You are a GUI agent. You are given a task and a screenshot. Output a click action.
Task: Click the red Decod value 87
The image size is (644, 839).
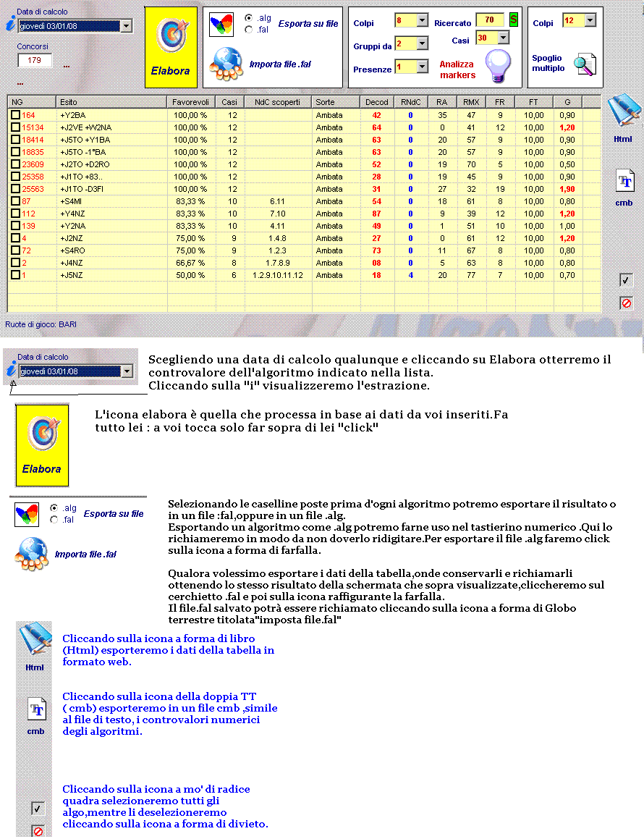(376, 214)
